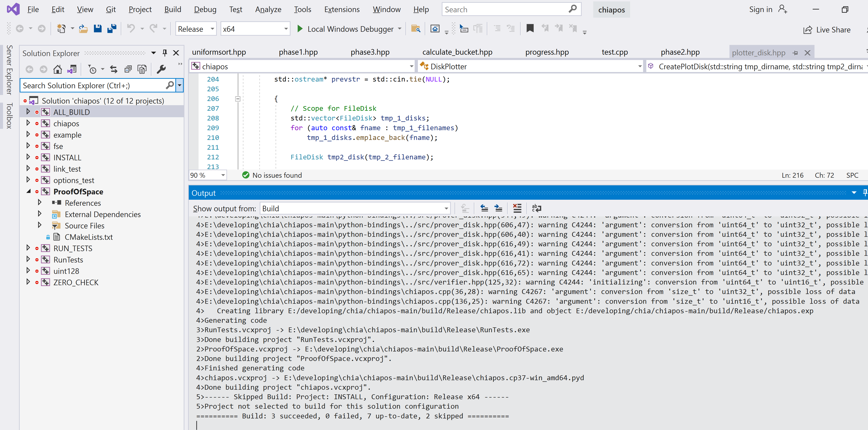Open the Output window options arrow
This screenshot has width=868, height=430.
click(854, 193)
